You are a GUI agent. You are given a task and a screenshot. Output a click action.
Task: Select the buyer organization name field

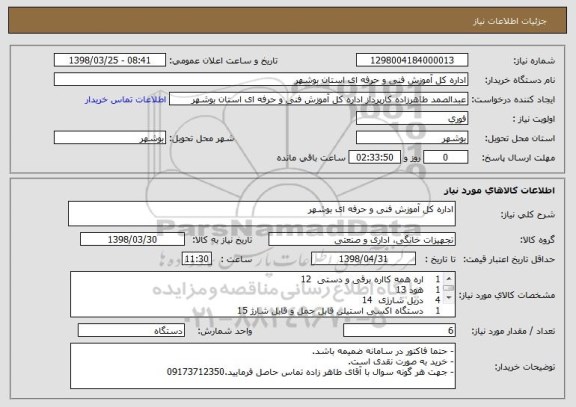[x=261, y=79]
